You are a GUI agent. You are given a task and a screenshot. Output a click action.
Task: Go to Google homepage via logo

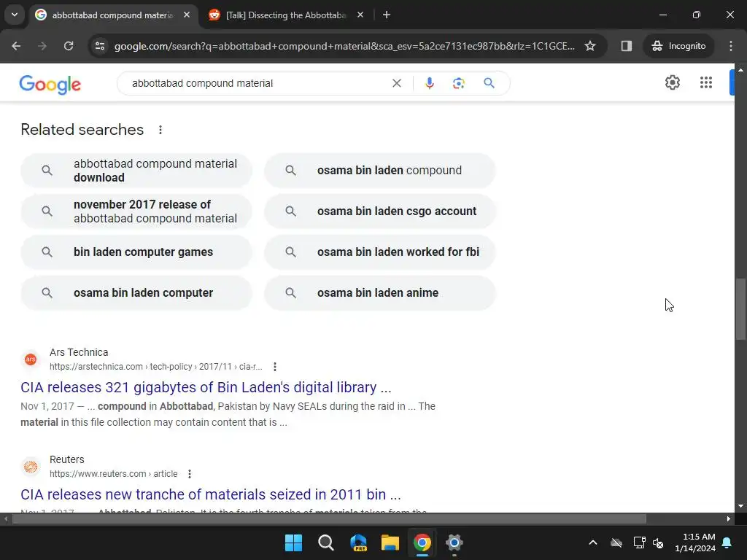(50, 85)
